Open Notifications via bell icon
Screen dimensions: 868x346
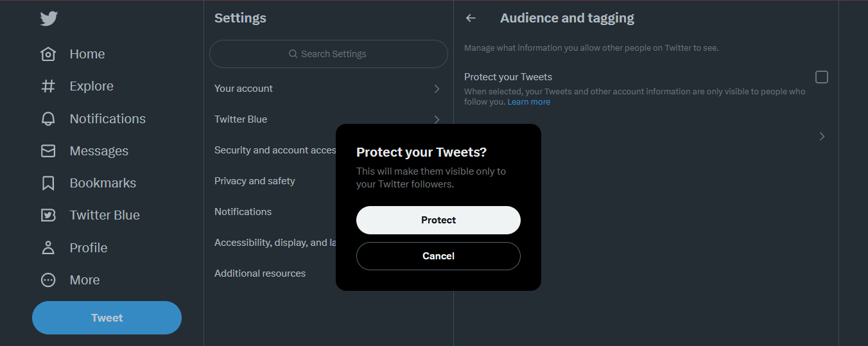[x=48, y=119]
